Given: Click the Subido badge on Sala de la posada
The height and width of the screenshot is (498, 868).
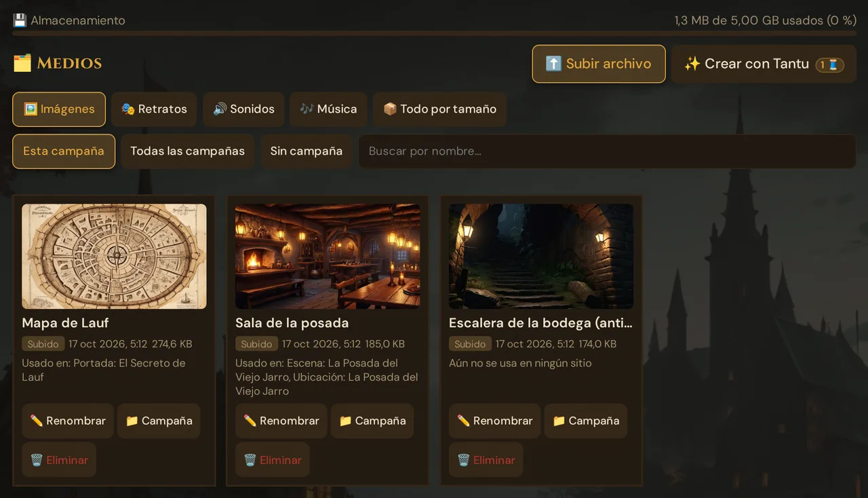Looking at the screenshot, I should tap(257, 344).
